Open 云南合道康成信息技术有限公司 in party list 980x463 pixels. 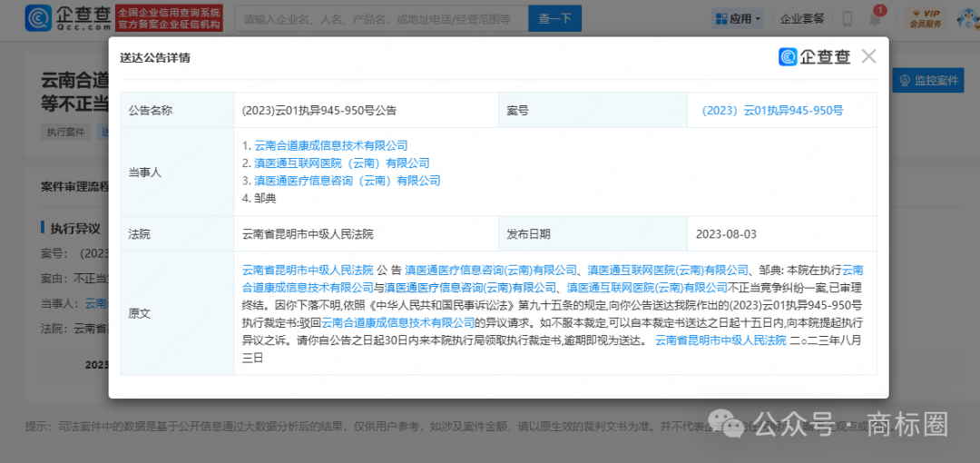point(331,145)
